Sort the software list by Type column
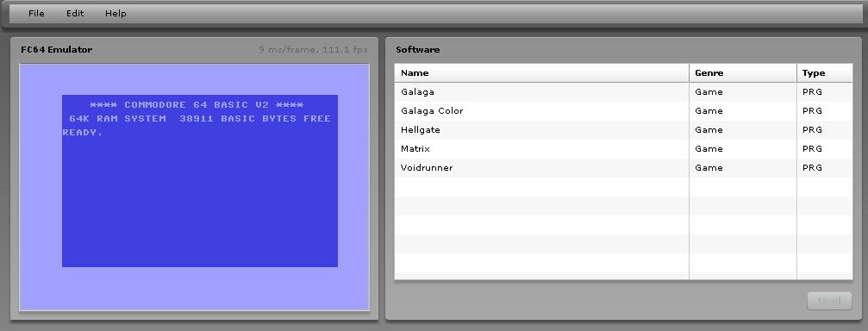This screenshot has width=868, height=331. (825, 73)
